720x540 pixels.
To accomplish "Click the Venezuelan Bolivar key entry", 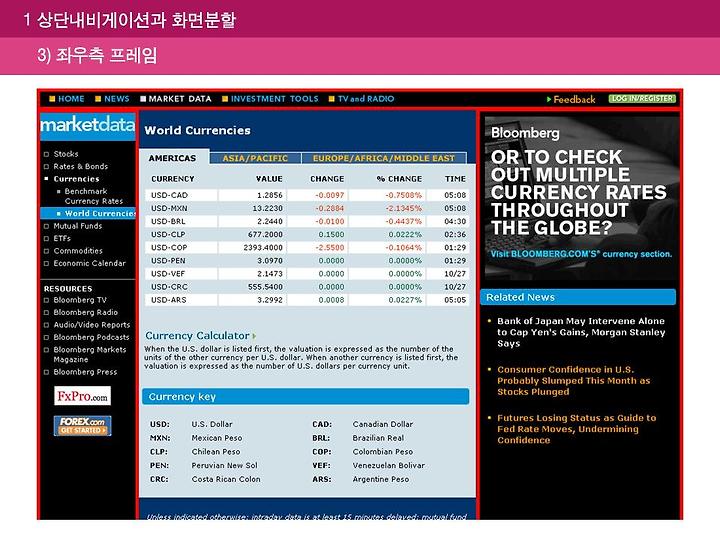I will point(388,465).
